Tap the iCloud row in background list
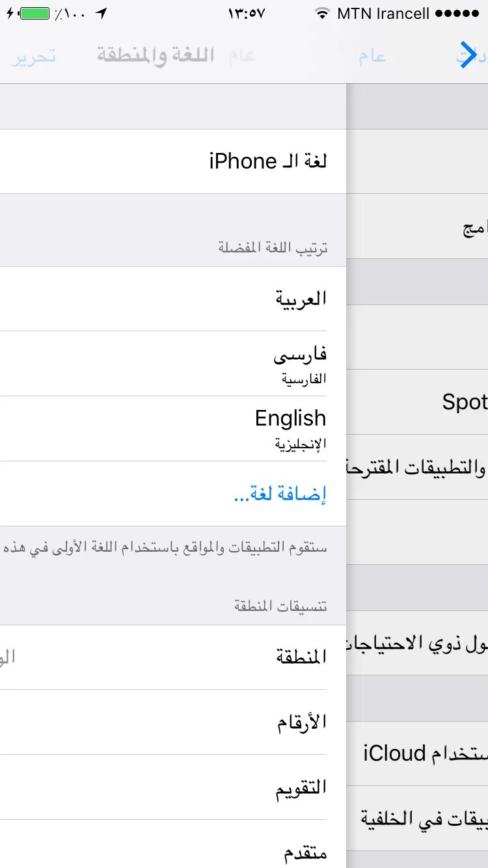488x868 pixels. (x=417, y=753)
